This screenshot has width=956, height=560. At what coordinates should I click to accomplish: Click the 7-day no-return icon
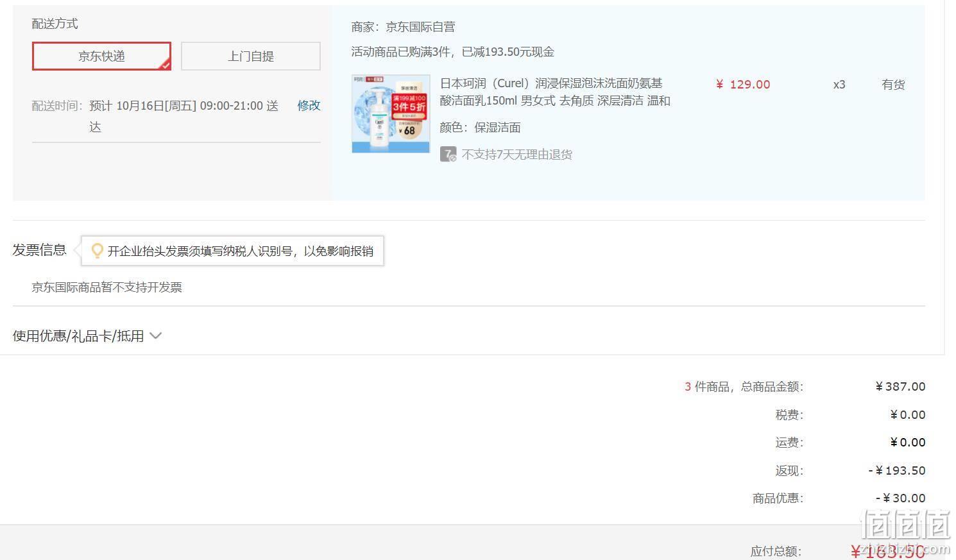(448, 155)
